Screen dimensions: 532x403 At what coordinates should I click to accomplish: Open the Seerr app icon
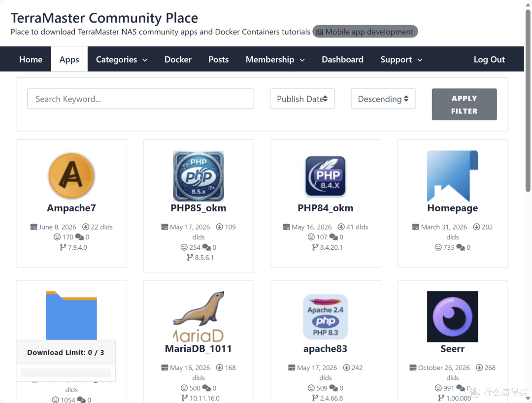(452, 316)
